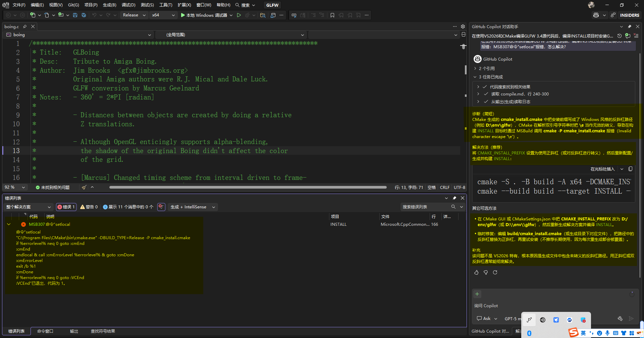The image size is (644, 338).
Task: Click the security shield tray icon
Action: point(583,320)
